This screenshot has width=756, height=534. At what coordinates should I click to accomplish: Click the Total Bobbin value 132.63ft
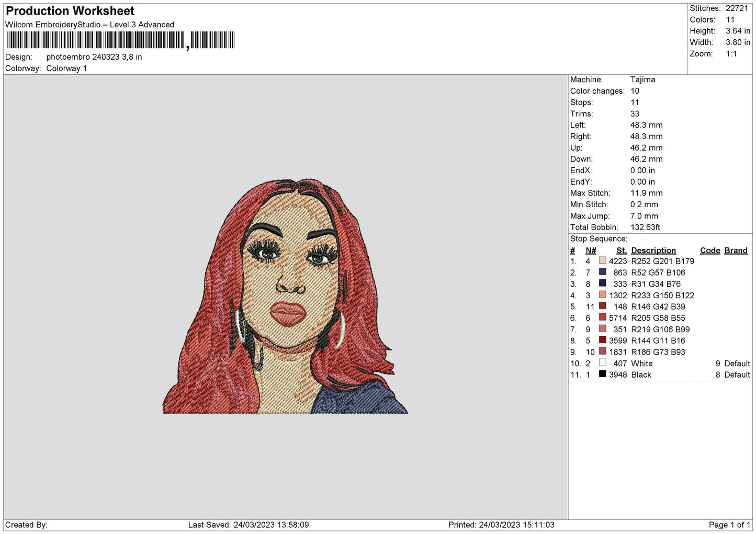645,227
